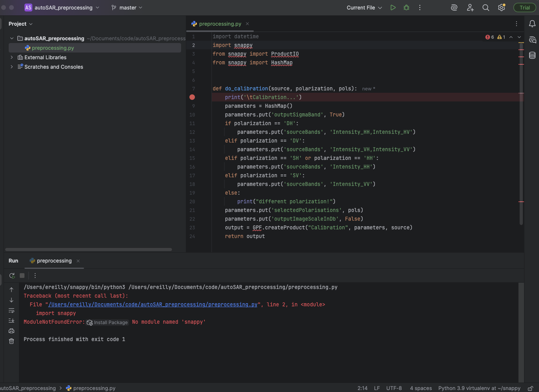The image size is (539, 392).
Task: Click line number 12 in the gutter
Action: (x=192, y=132)
